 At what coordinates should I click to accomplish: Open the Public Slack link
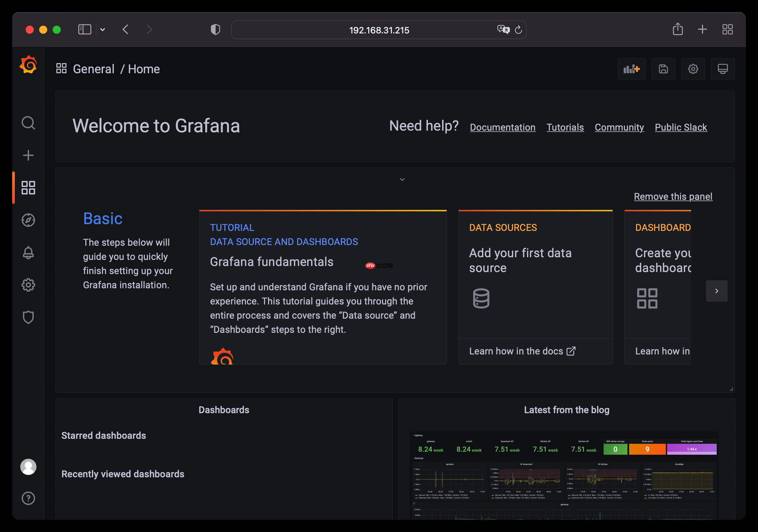[x=681, y=127]
